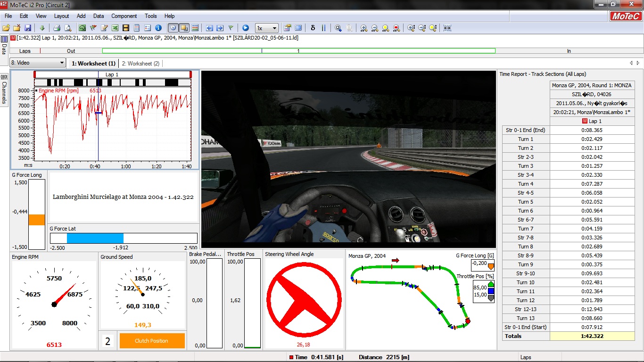Click the G Force Lat blue bar gauge
This screenshot has height=362, width=644.
(x=124, y=238)
